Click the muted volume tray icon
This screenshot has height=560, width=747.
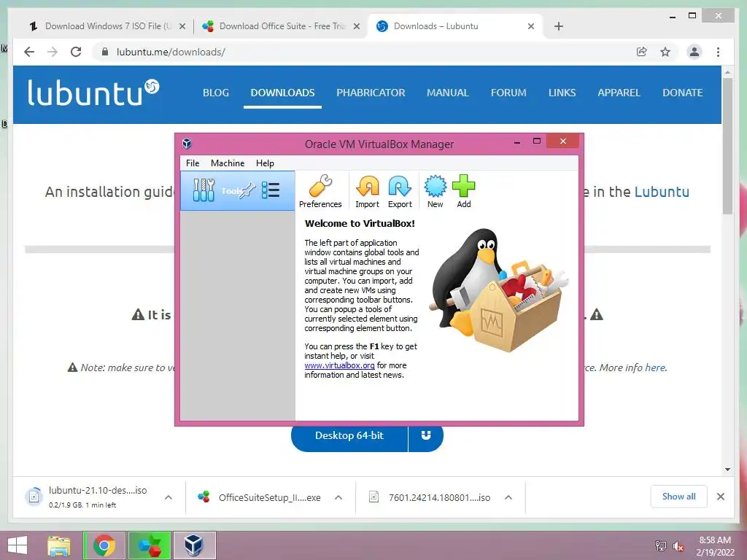click(x=678, y=545)
